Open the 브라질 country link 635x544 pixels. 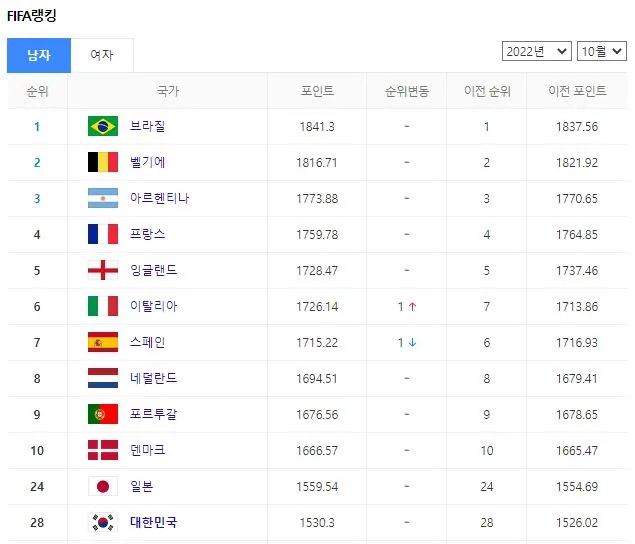coord(147,126)
